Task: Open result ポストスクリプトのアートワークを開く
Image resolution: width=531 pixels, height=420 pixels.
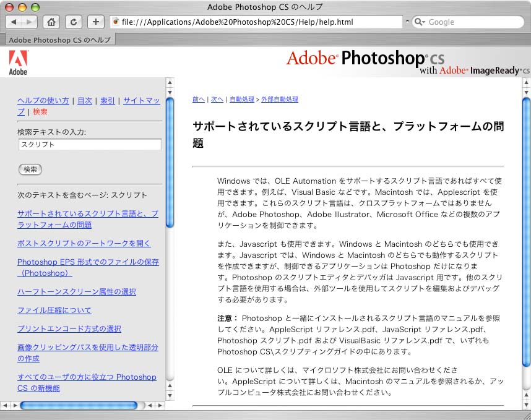Action: pyautogui.click(x=84, y=243)
